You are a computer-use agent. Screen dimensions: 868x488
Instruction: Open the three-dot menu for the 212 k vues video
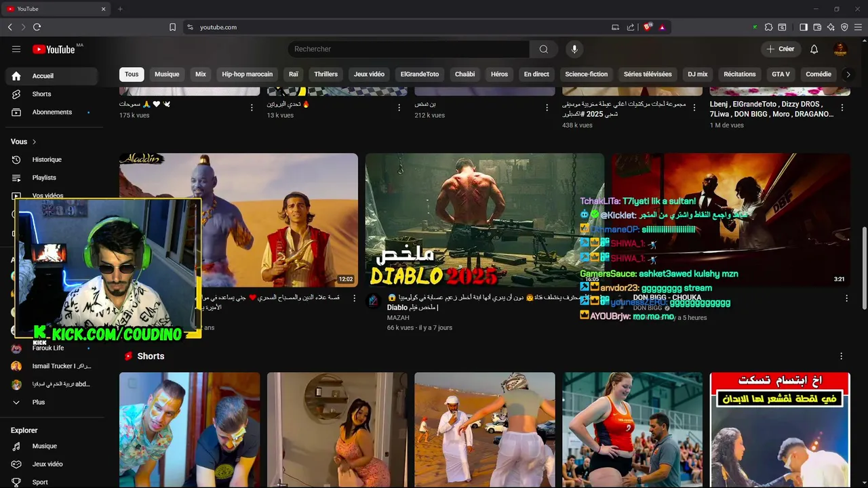click(x=547, y=108)
